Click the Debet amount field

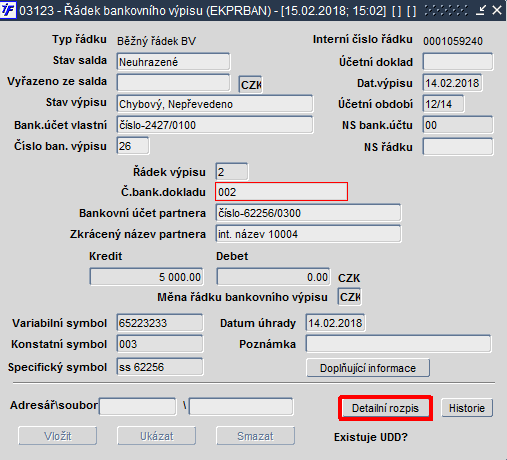tap(273, 277)
